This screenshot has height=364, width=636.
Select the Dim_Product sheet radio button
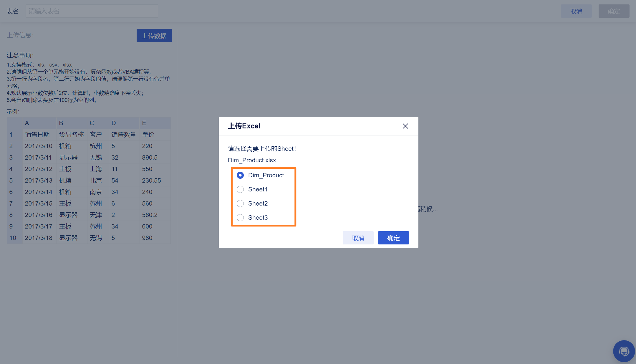click(240, 175)
